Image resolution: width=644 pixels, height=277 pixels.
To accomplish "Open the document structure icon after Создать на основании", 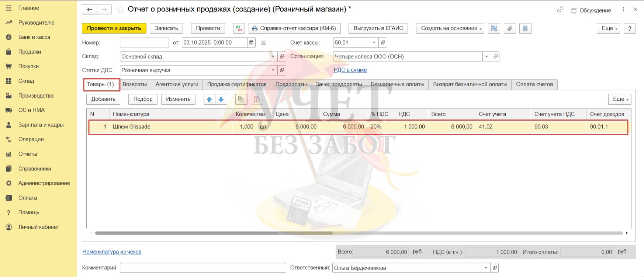I will click(x=494, y=28).
